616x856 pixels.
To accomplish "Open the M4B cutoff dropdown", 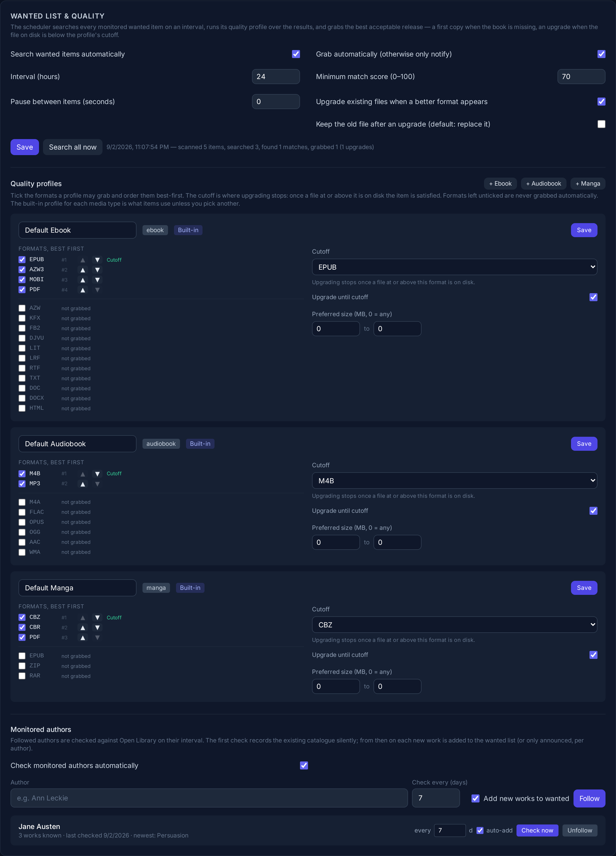I will point(454,481).
